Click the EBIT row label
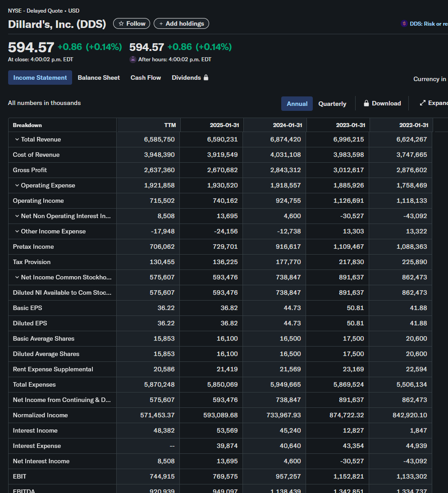This screenshot has width=448, height=493. 19,476
